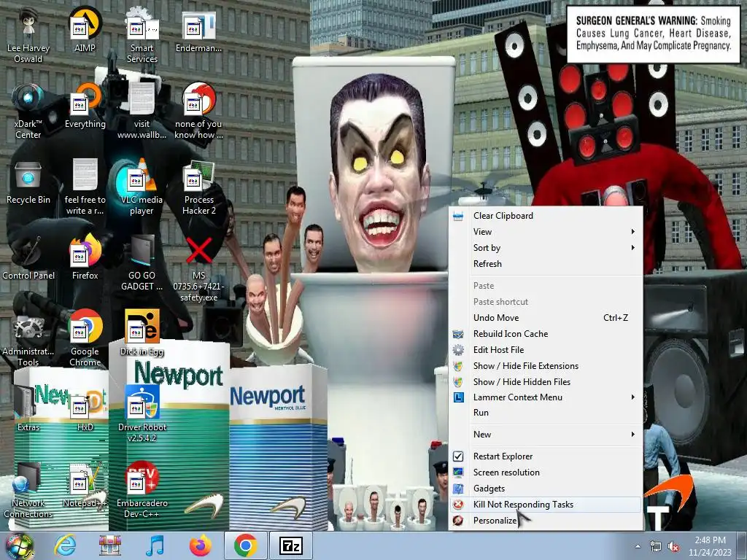Select the VLC media player shortcut
Viewport: 747px width, 560px height.
(x=142, y=187)
